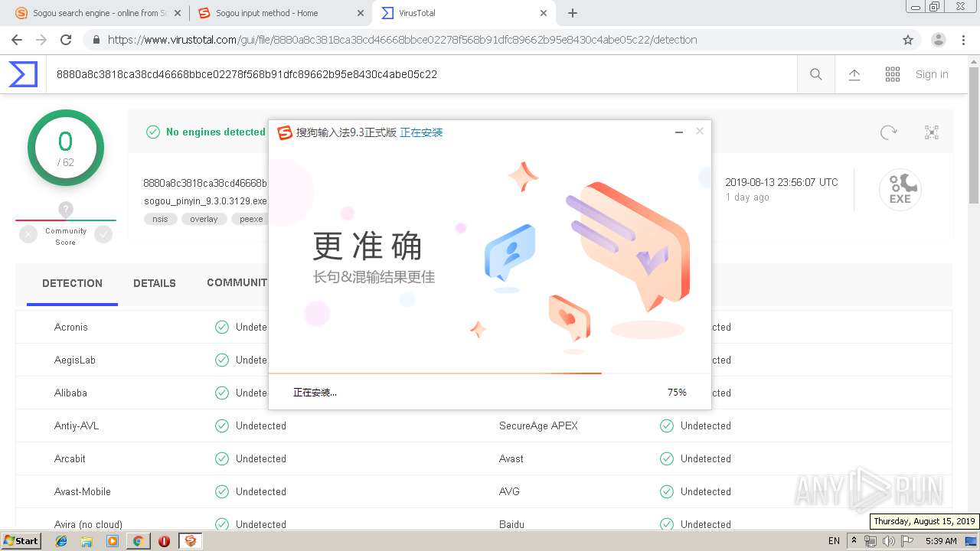This screenshot has width=980, height=551.
Task: Open Internet Explorer from the taskbar
Action: coord(61,541)
